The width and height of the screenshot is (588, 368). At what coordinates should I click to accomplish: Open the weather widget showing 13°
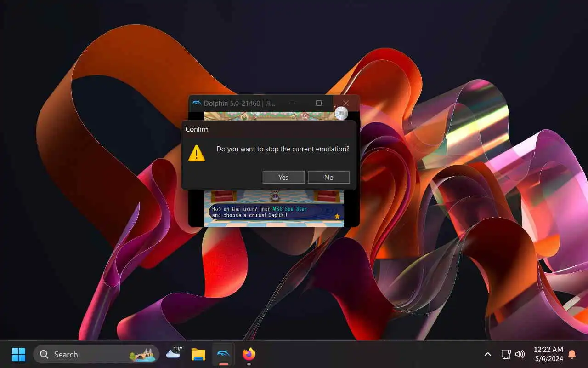[x=174, y=353]
